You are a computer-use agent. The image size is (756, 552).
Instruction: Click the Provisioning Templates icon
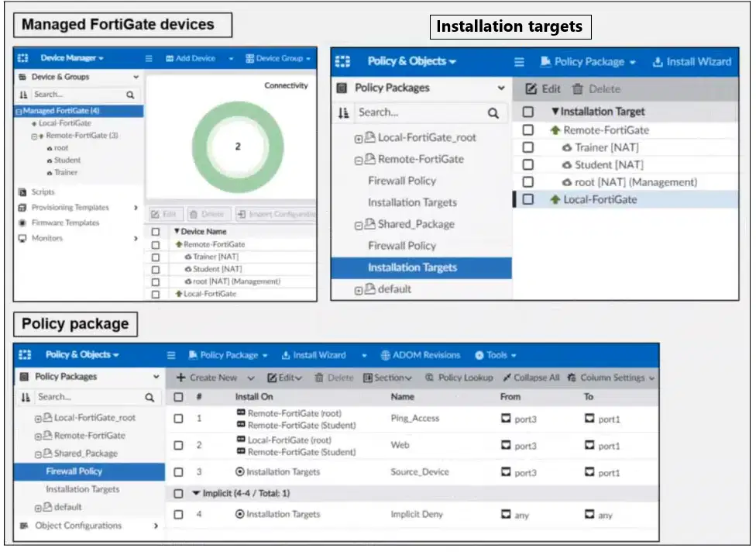[x=22, y=208]
